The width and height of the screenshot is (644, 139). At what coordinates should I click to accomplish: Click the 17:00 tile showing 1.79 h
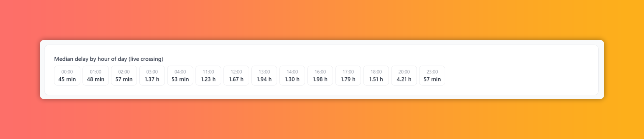pos(348,75)
